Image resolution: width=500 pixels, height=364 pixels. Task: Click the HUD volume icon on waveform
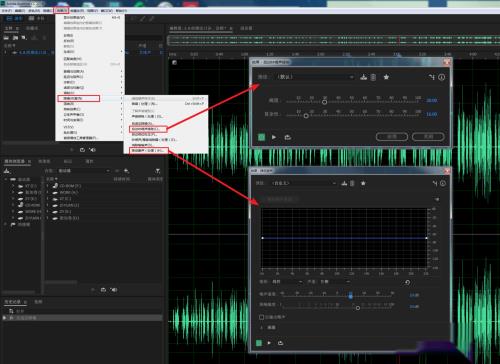[174, 62]
